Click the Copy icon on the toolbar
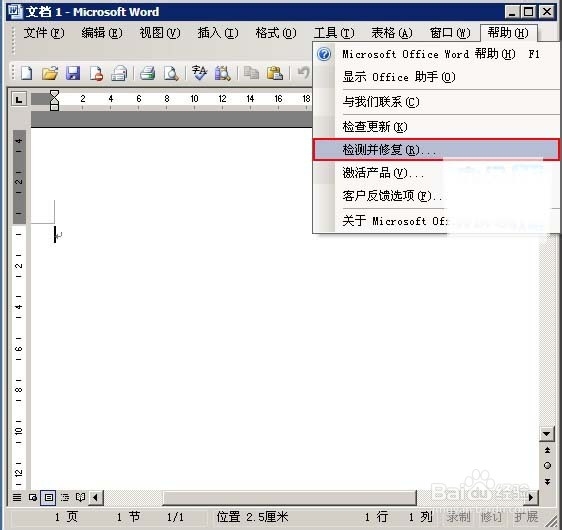This screenshot has width=562, height=530. [251, 73]
